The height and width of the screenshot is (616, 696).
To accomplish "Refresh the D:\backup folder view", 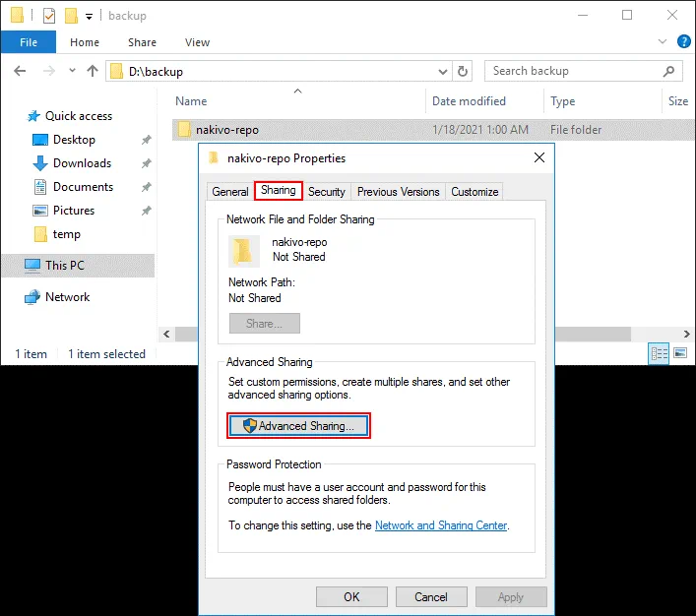I will [x=464, y=71].
